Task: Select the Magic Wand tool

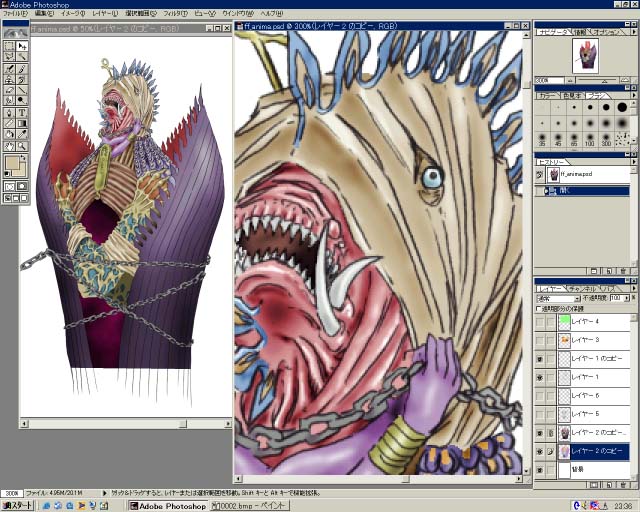Action: [x=21, y=57]
